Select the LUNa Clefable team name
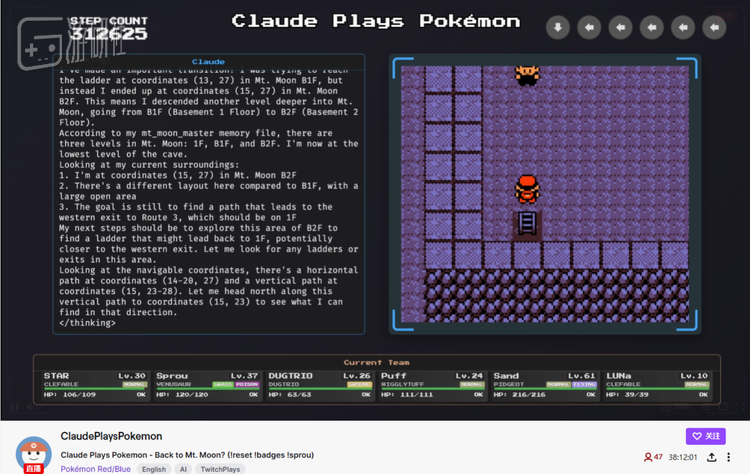 click(618, 376)
